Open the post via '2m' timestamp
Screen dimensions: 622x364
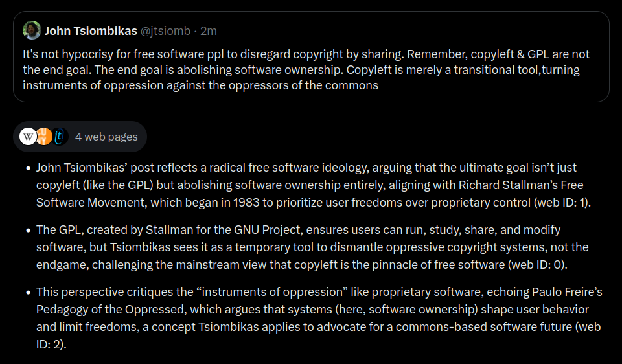point(209,31)
